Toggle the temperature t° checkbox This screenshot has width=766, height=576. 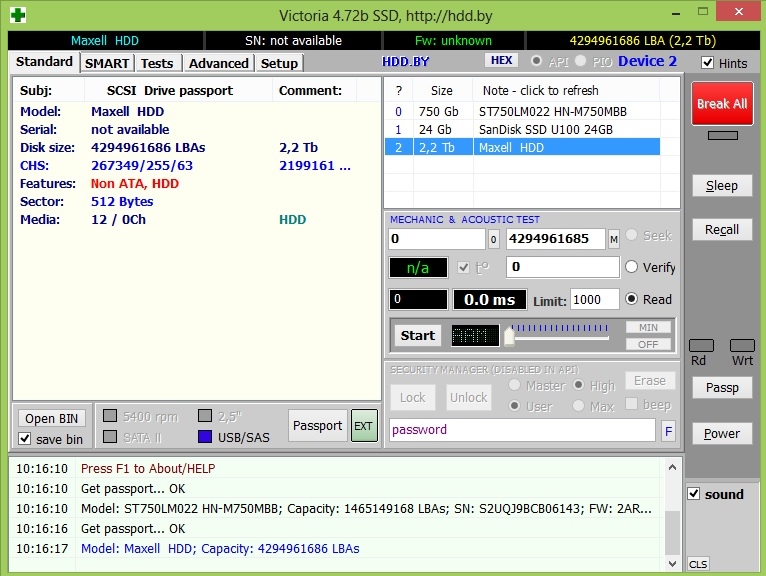click(x=463, y=267)
